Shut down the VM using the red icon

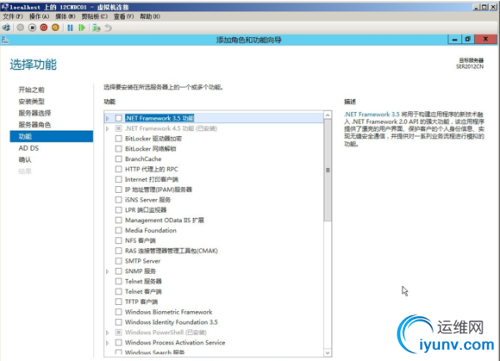[x=44, y=28]
